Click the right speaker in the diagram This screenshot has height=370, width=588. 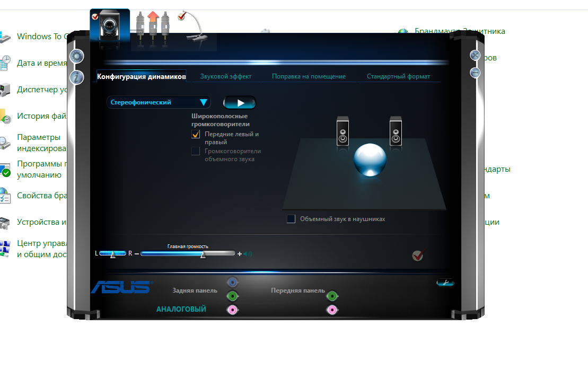coord(396,131)
